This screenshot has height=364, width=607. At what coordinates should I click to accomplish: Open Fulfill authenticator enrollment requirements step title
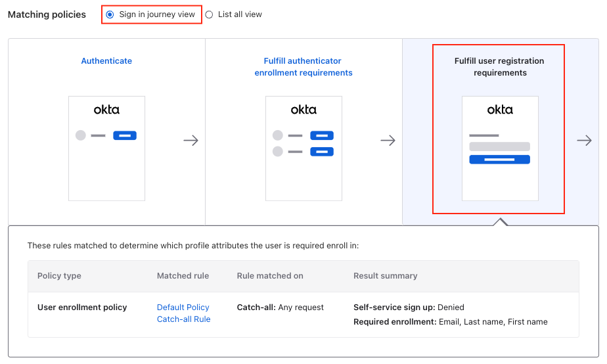pyautogui.click(x=303, y=67)
